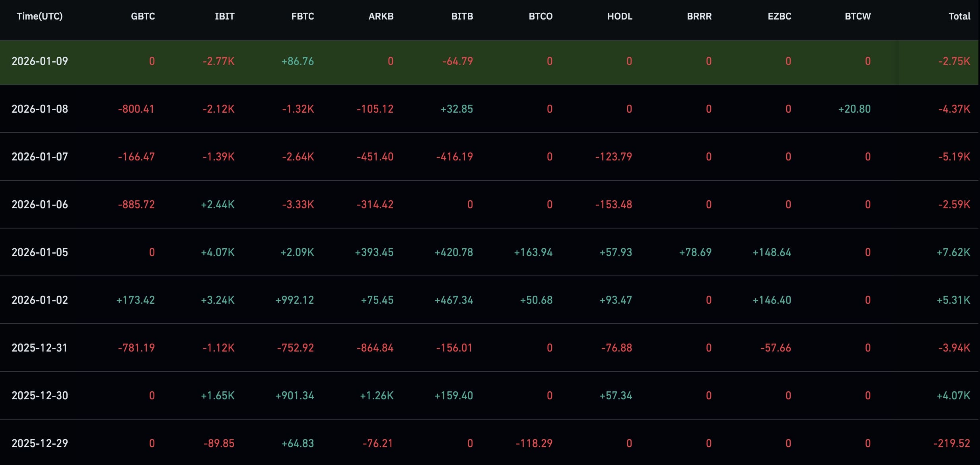The width and height of the screenshot is (980, 465).
Task: Click Total value -3.94K
Action: tap(954, 348)
